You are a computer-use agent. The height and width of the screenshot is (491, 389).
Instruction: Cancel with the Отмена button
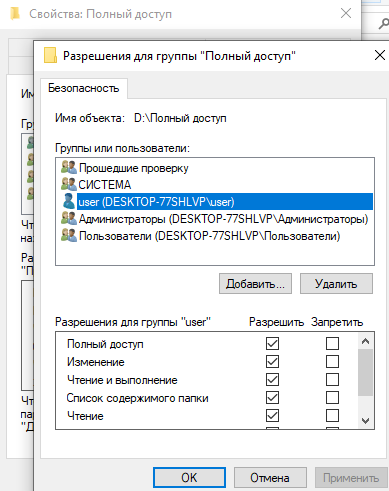tap(270, 478)
